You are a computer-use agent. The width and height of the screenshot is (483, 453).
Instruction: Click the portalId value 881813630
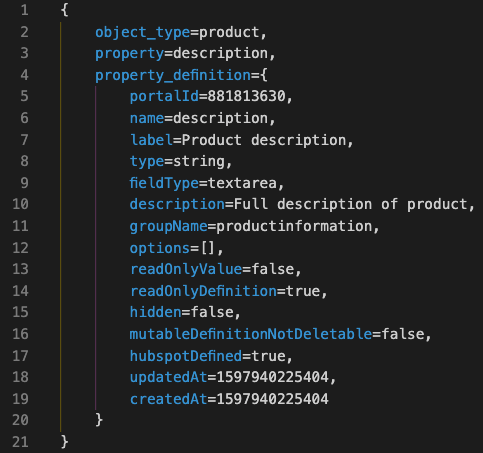click(246, 96)
